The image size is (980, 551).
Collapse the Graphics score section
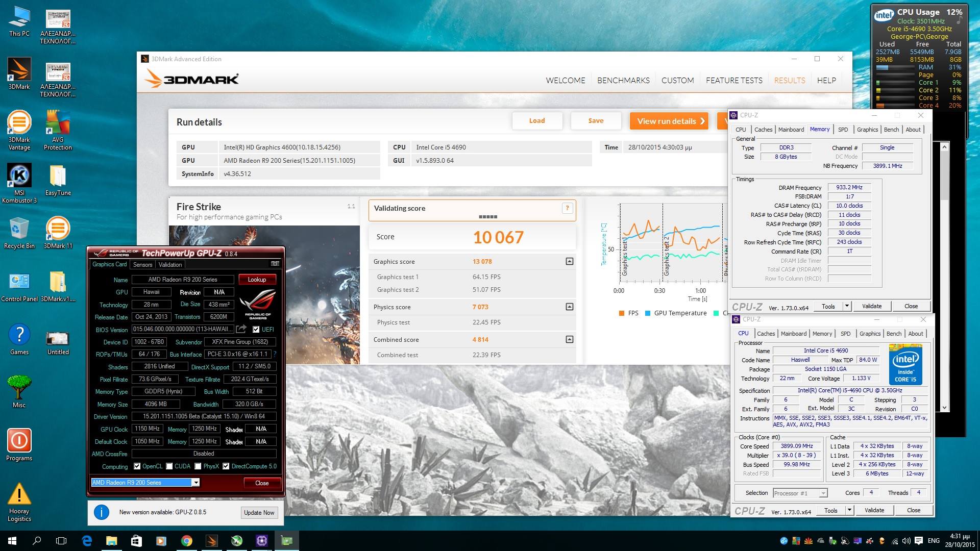(569, 261)
